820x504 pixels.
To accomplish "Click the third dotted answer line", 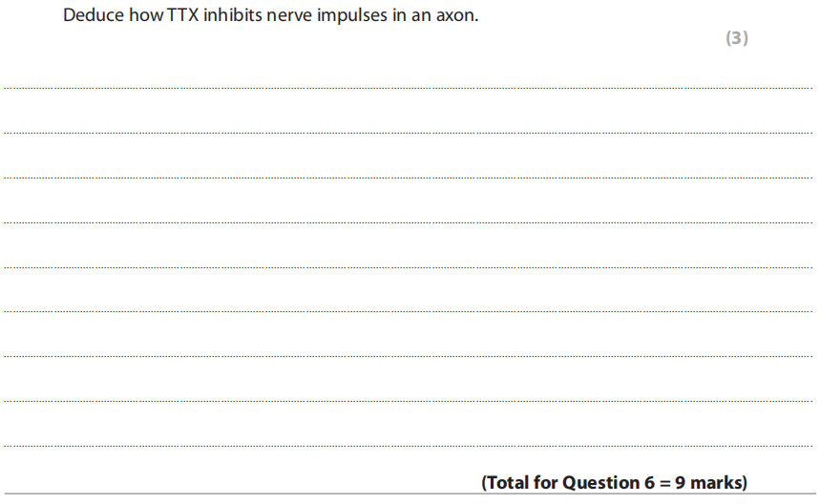I will (410, 178).
